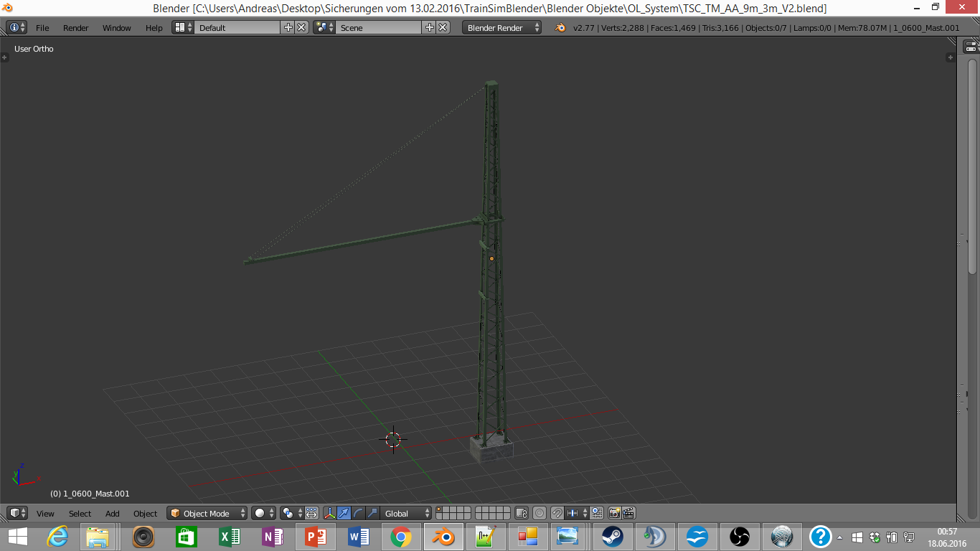Click the vertical scrollbar in right panel
The image size is (980, 551).
[x=972, y=165]
